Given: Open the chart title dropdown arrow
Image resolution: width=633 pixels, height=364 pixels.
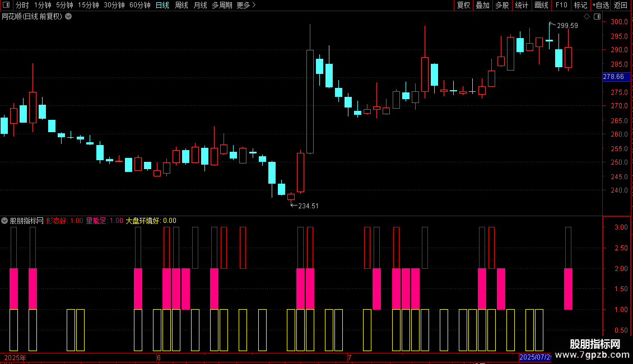Looking at the screenshot, I should [69, 17].
